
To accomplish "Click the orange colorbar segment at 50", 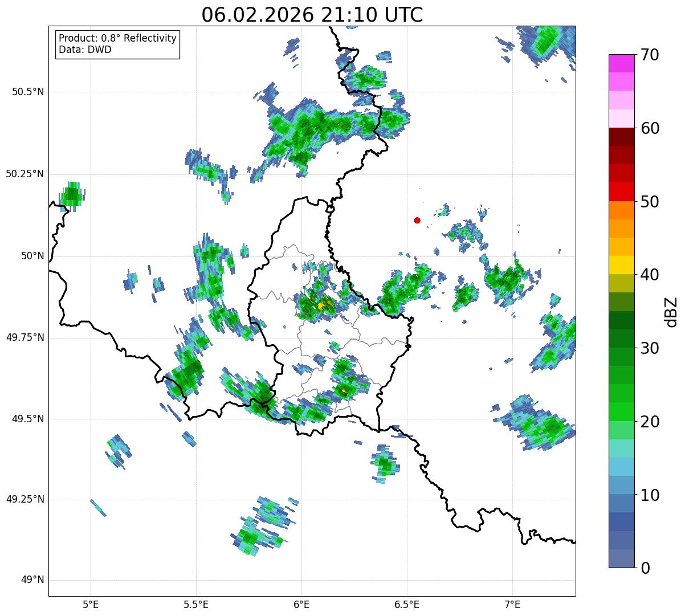I will pyautogui.click(x=621, y=210).
